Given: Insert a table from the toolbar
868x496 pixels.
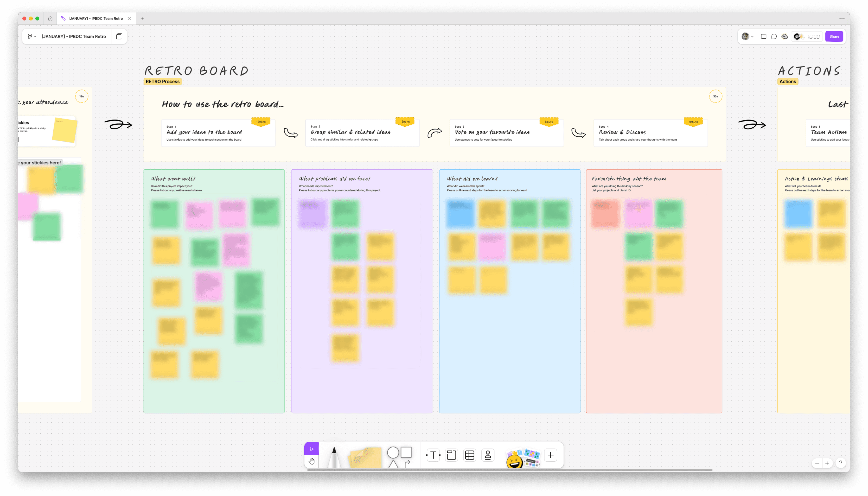Looking at the screenshot, I should click(470, 455).
